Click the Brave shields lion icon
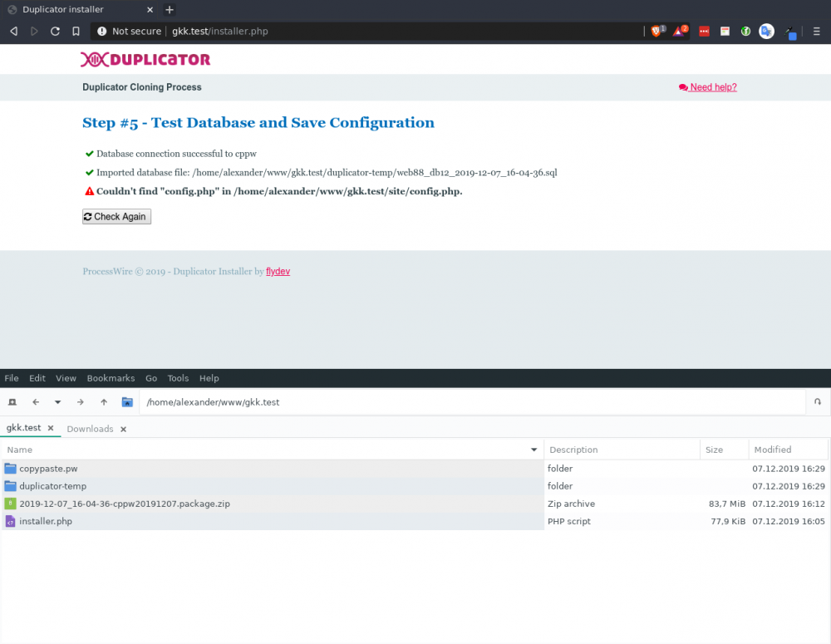 tap(656, 32)
